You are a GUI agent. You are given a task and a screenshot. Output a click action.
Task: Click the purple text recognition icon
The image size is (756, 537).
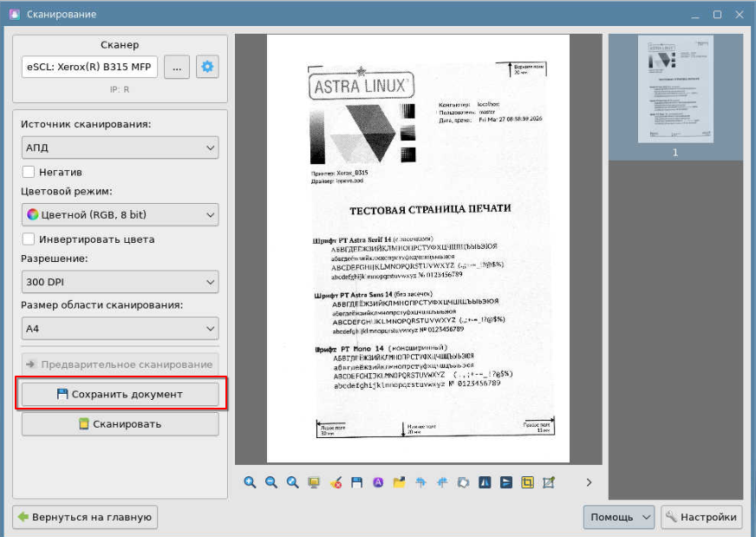coord(378,482)
